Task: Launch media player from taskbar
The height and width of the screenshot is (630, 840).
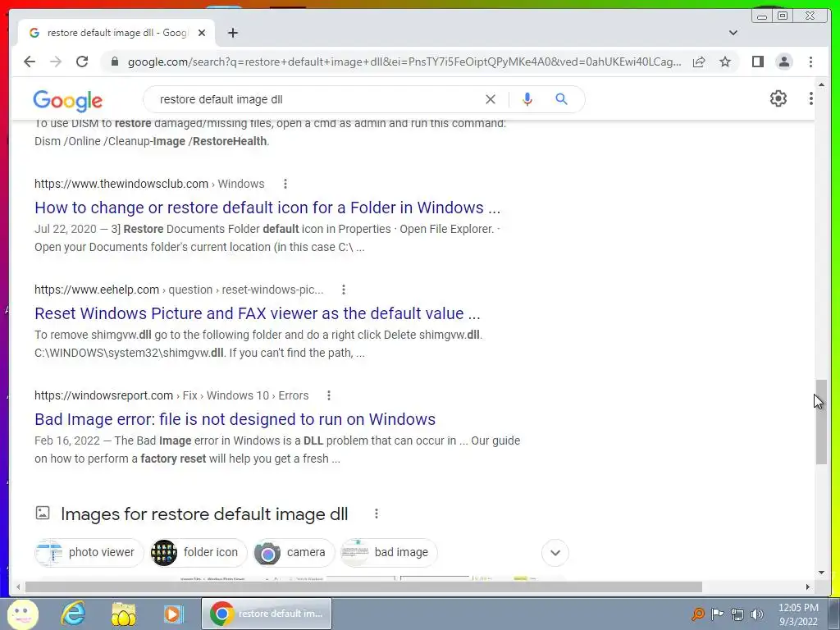Action: (173, 614)
